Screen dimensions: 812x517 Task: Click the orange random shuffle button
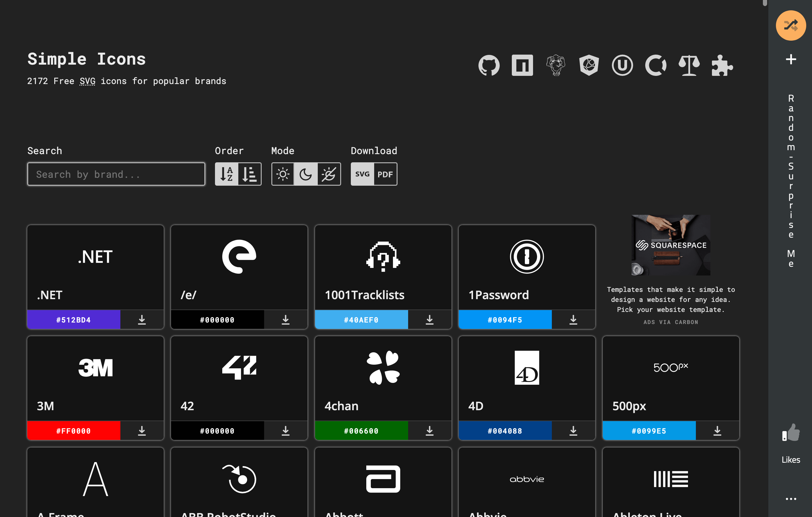pos(790,25)
